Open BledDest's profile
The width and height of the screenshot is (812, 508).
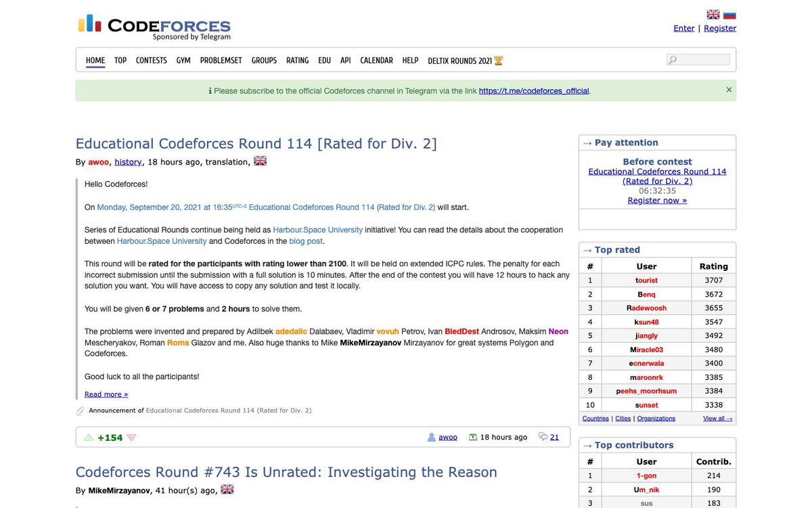[461, 331]
